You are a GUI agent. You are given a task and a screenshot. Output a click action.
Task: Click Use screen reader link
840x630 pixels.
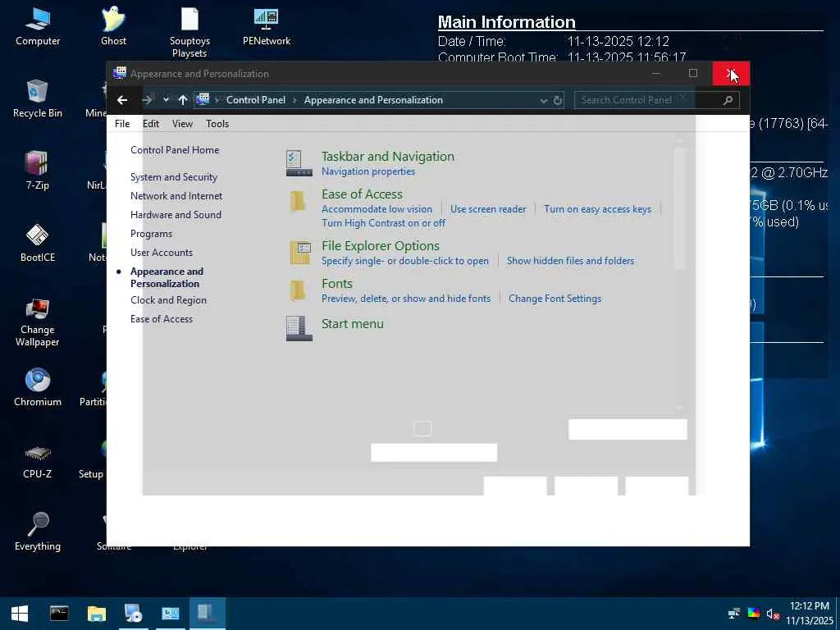coord(488,209)
